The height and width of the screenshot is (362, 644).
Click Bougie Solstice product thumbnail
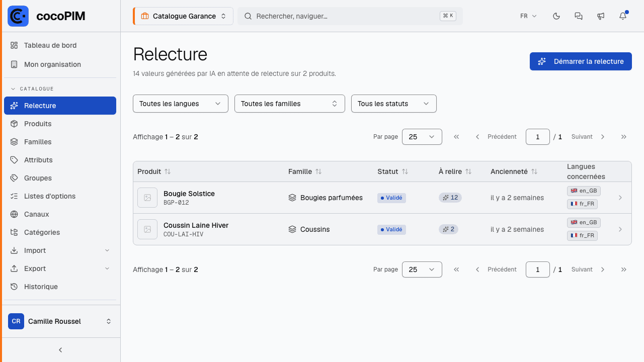147,198
